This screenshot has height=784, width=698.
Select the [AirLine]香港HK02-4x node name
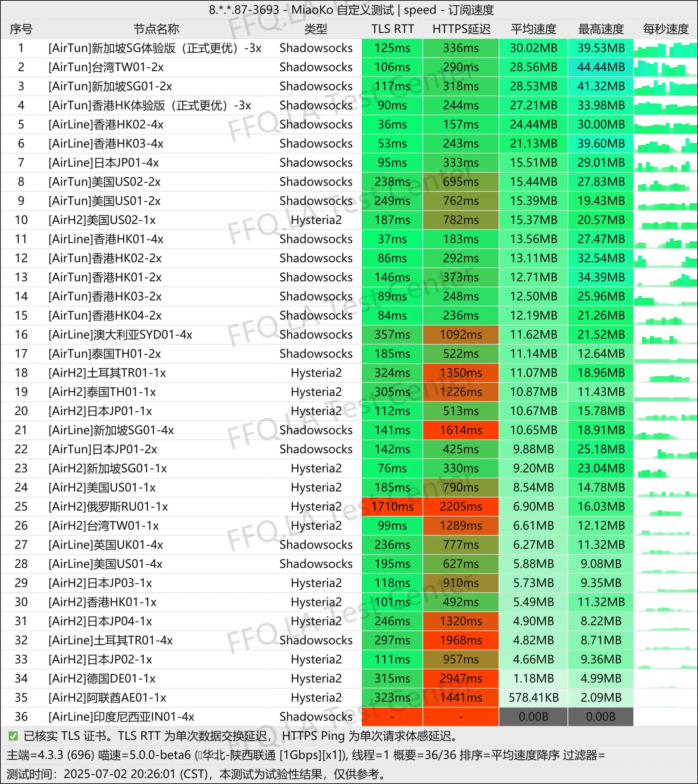click(x=106, y=124)
